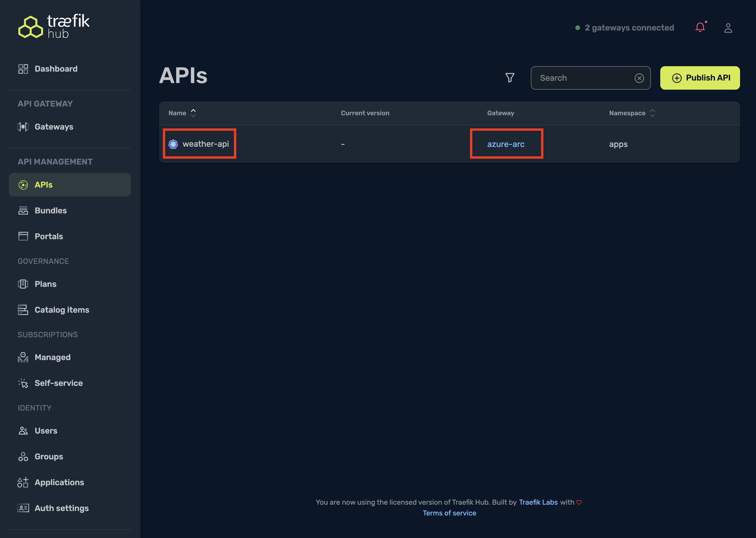The width and height of the screenshot is (756, 538).
Task: Open Catalog items in the sidebar
Action: point(62,310)
